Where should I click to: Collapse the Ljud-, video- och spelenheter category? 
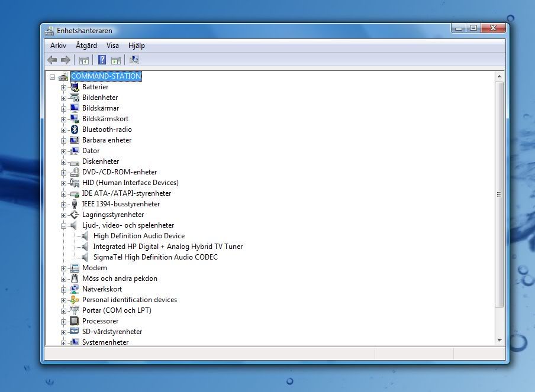pos(63,225)
